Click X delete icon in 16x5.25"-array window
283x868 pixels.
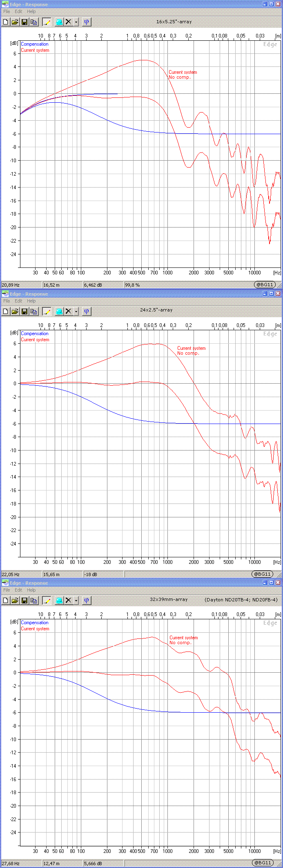(x=69, y=22)
